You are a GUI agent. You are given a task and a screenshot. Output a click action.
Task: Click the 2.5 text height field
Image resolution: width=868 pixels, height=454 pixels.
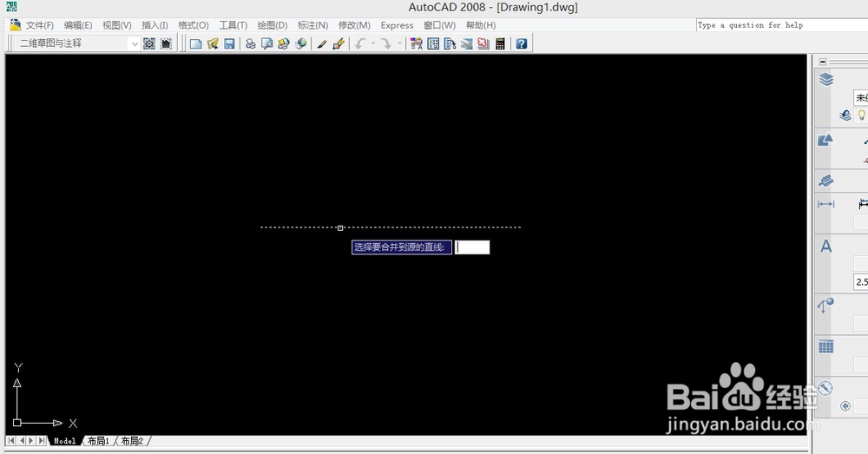coord(861,282)
